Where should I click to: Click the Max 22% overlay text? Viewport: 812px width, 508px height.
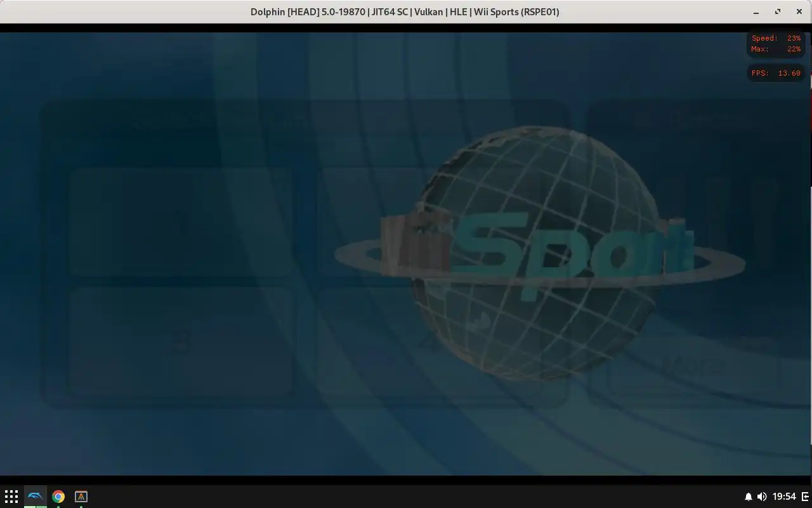click(x=776, y=49)
